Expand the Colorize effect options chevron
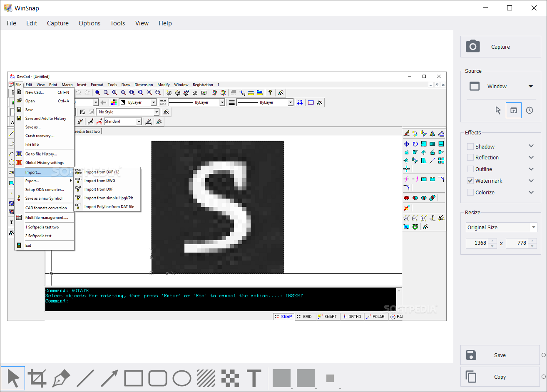Viewport: 547px width, 392px height. click(x=531, y=192)
